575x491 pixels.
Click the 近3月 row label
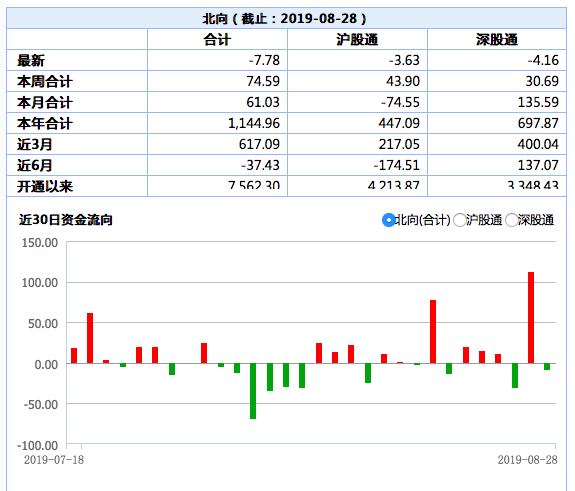(x=34, y=144)
